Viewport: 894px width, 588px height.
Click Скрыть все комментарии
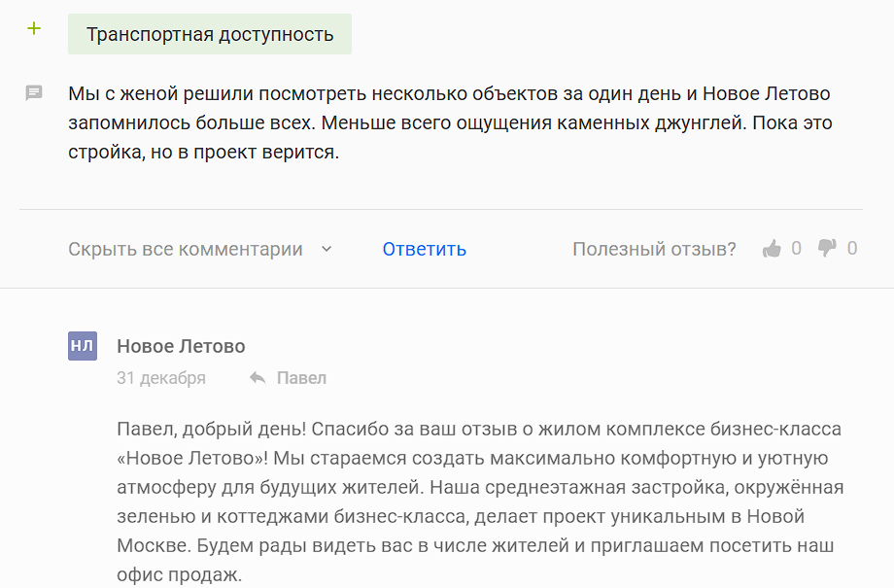[185, 249]
